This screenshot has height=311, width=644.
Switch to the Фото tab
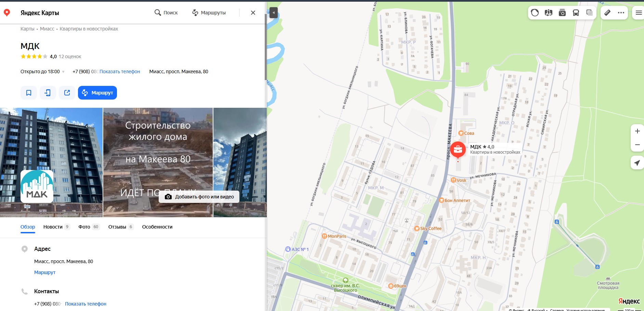pyautogui.click(x=89, y=227)
